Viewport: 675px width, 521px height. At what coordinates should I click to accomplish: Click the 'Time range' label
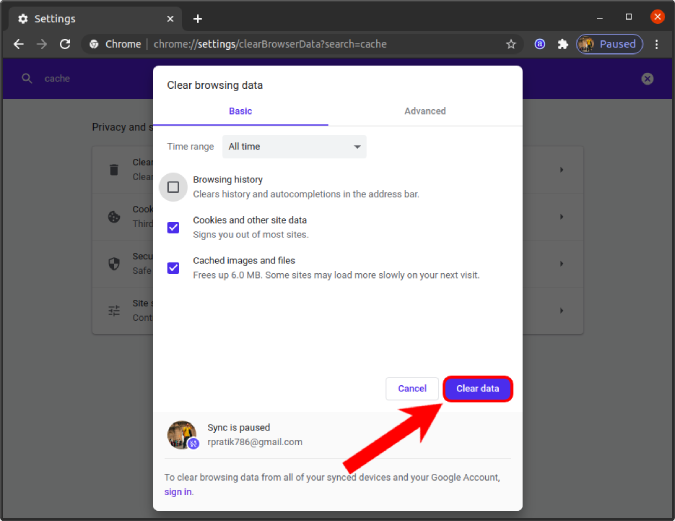[x=190, y=146]
